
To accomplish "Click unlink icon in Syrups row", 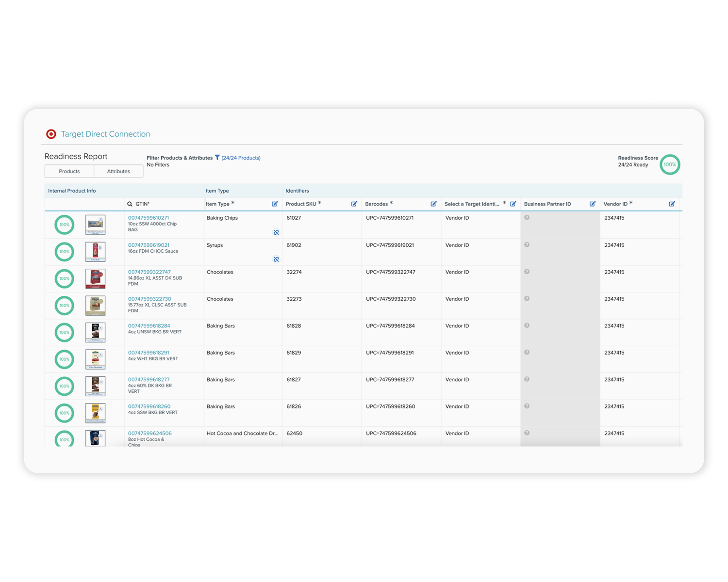I will click(x=276, y=259).
